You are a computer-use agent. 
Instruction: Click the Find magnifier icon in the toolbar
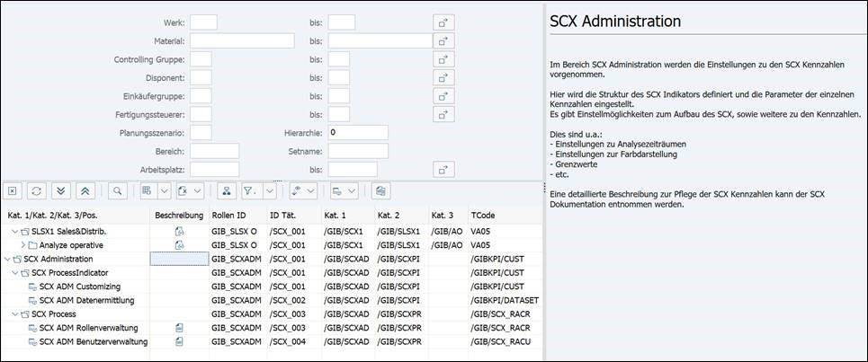click(117, 190)
